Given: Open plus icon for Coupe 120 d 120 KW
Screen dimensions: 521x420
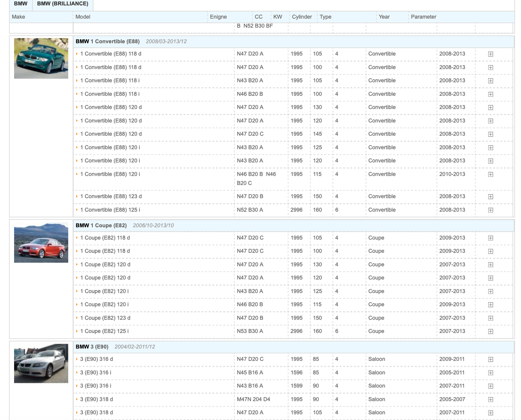Looking at the screenshot, I should [x=490, y=278].
